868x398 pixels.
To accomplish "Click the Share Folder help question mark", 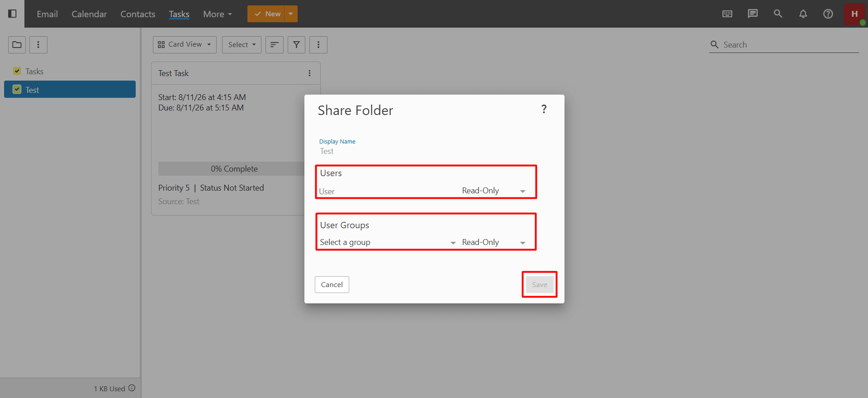I will click(544, 109).
